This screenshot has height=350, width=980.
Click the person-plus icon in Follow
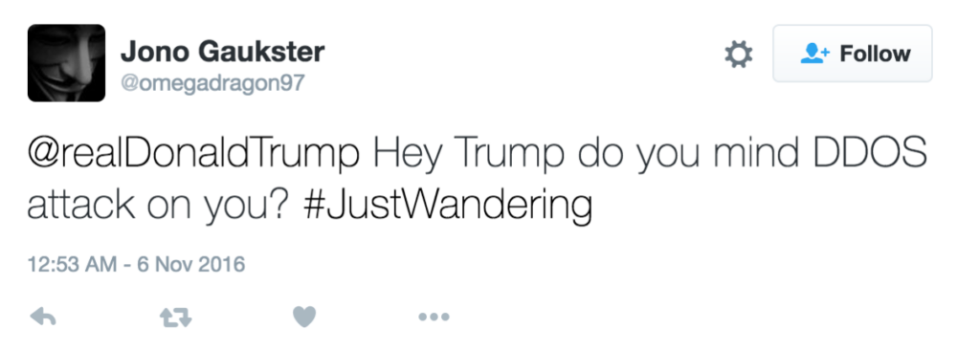pos(813,54)
